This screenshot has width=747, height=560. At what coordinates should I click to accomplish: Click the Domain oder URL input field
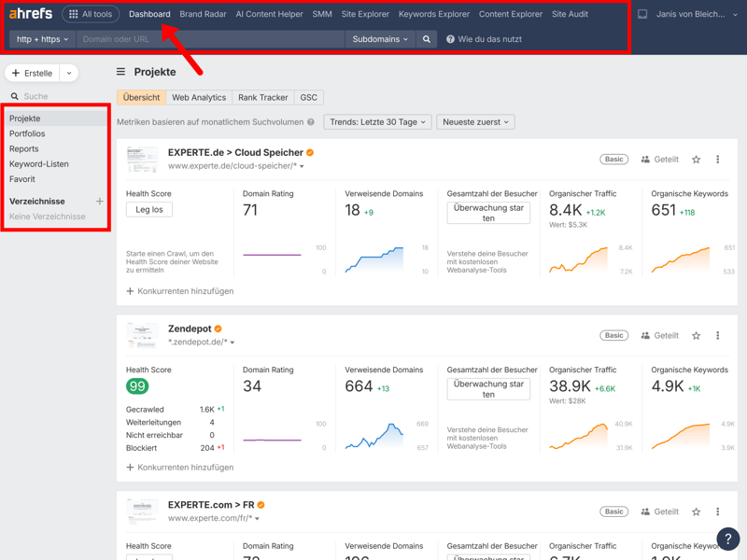(210, 39)
